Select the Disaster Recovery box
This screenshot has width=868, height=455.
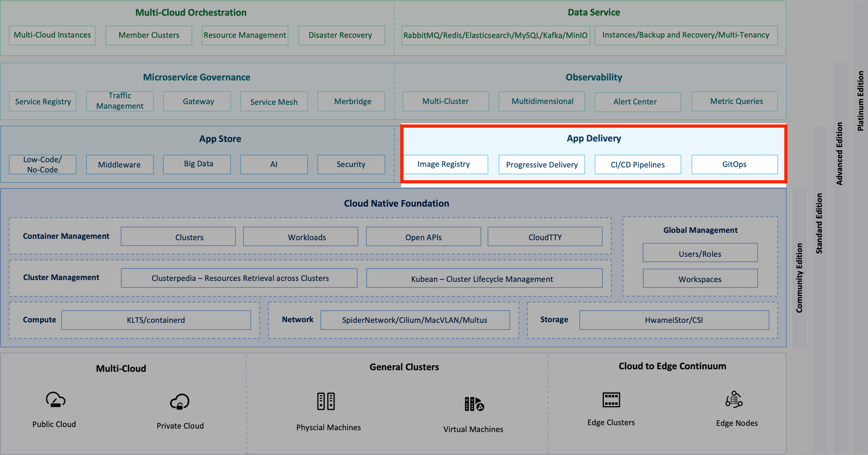click(x=342, y=35)
